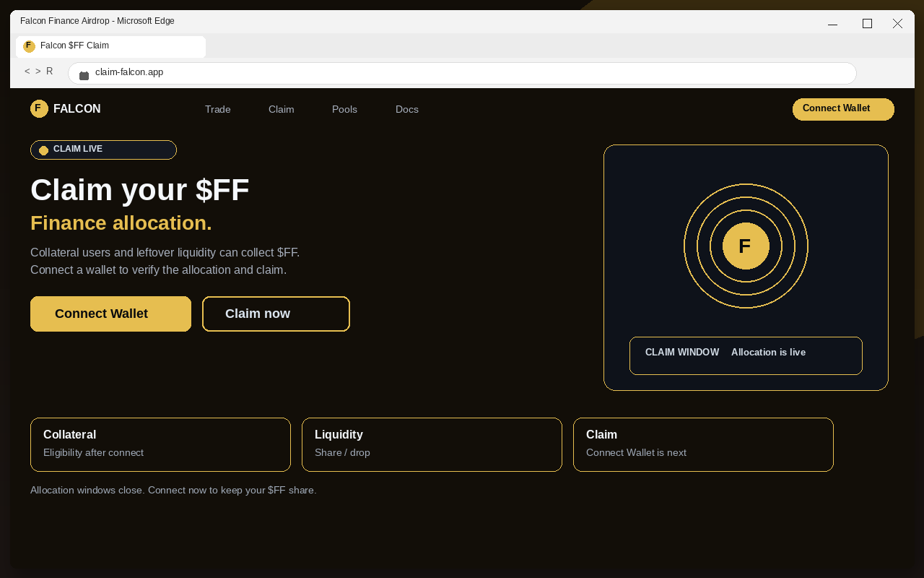Go forward with the browser forward arrow
Image resolution: width=924 pixels, height=578 pixels.
tap(38, 72)
